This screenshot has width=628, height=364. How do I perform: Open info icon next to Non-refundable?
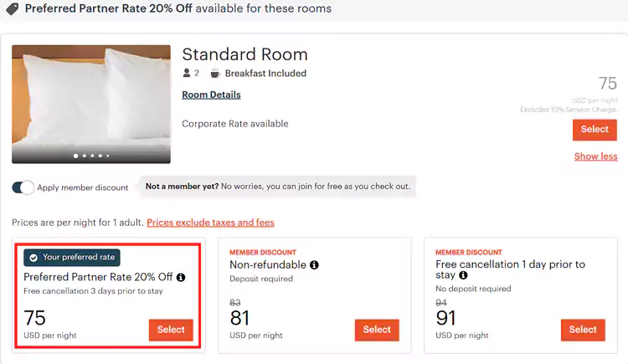pos(315,264)
